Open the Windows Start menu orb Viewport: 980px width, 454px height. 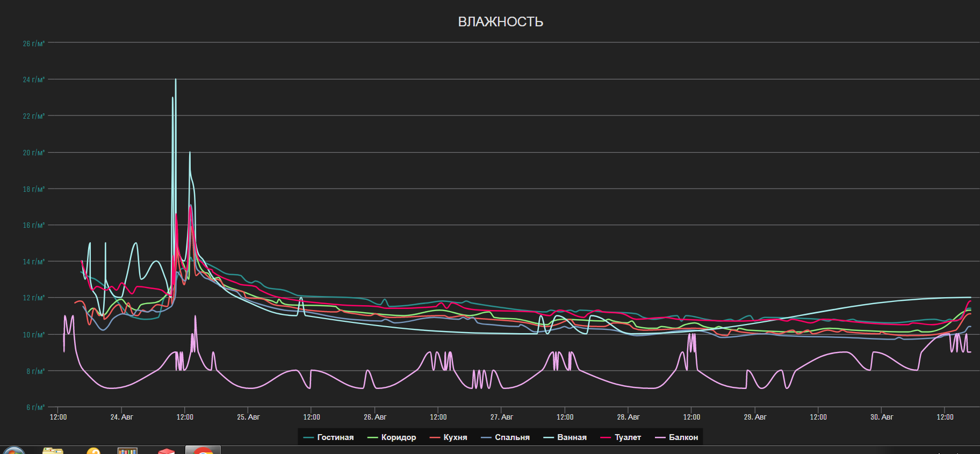(14, 450)
